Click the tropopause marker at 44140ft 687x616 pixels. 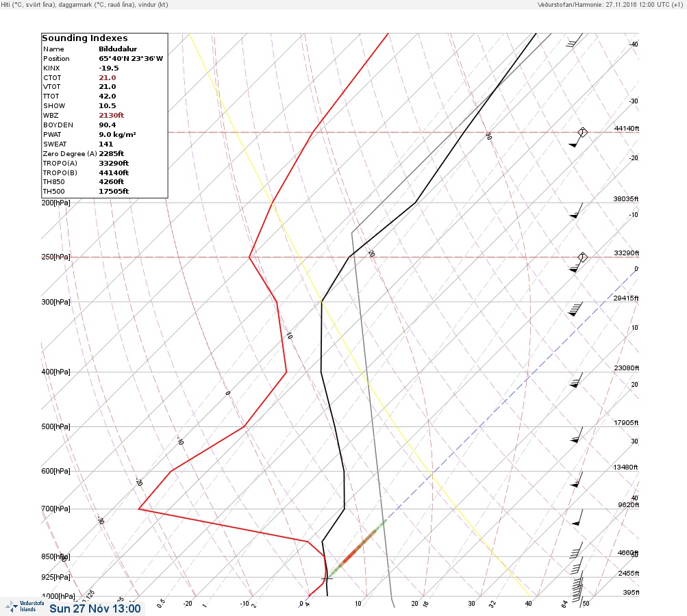click(582, 132)
